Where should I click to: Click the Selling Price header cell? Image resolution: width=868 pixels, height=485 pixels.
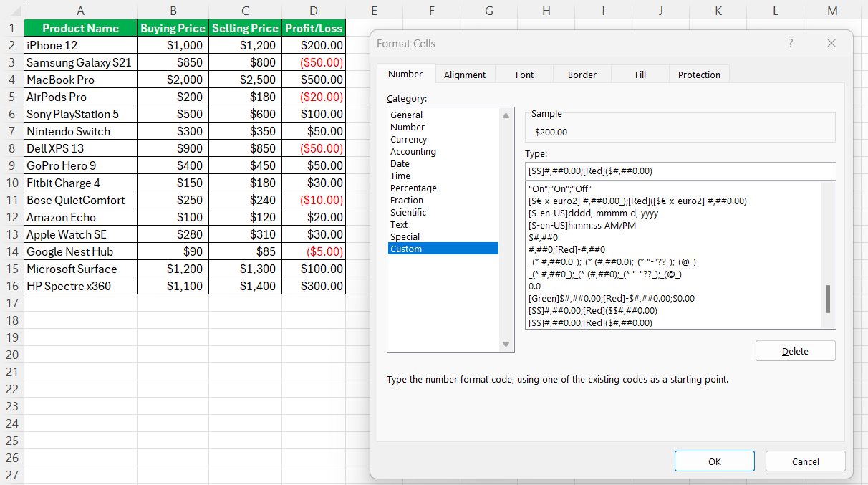point(246,28)
